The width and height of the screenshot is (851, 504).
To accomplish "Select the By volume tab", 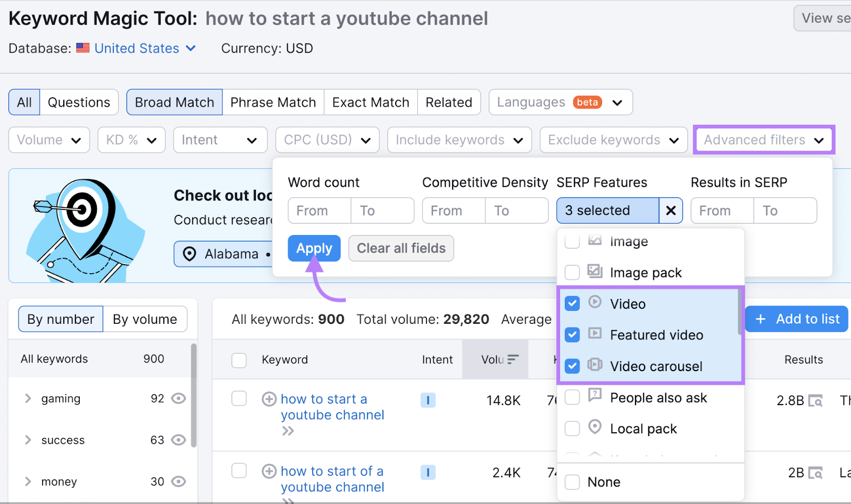I will click(145, 319).
